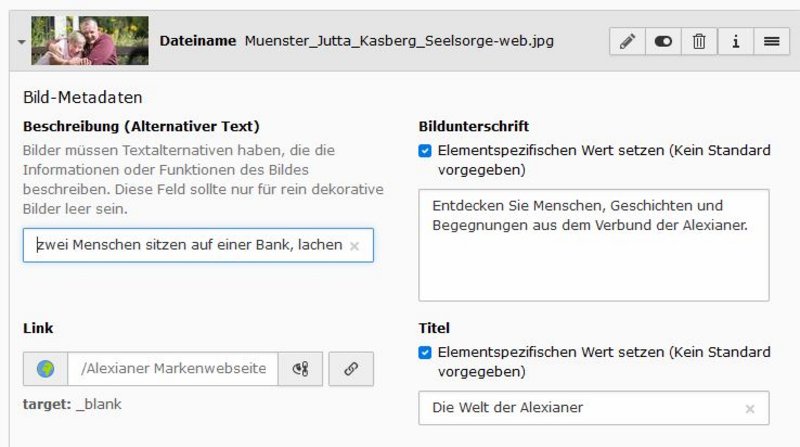
Task: Click the globe icon beside the Link field
Action: point(46,369)
